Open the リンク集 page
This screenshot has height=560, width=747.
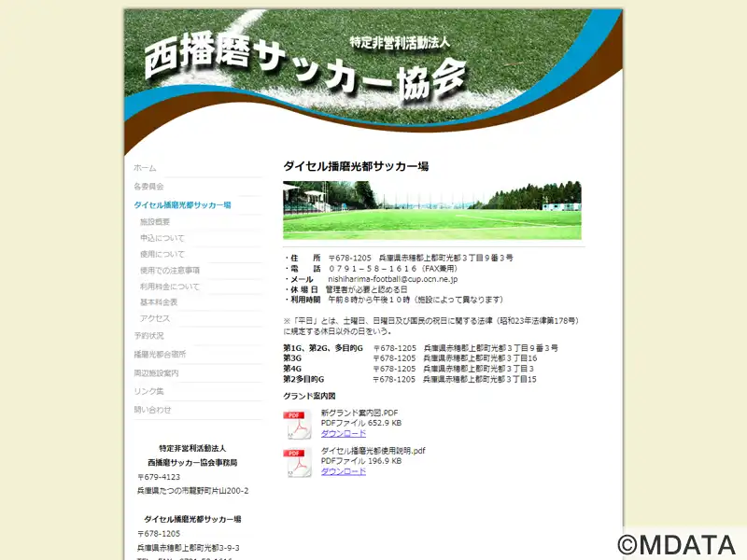click(x=148, y=391)
